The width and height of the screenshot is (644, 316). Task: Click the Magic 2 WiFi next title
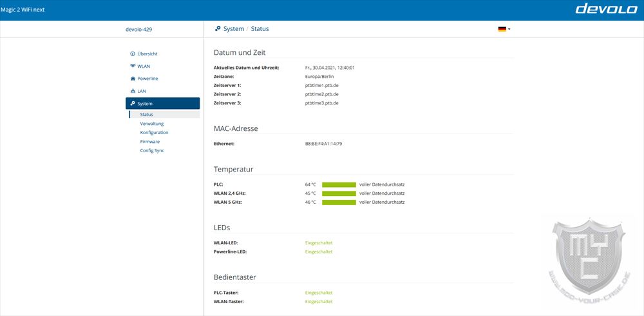[23, 10]
